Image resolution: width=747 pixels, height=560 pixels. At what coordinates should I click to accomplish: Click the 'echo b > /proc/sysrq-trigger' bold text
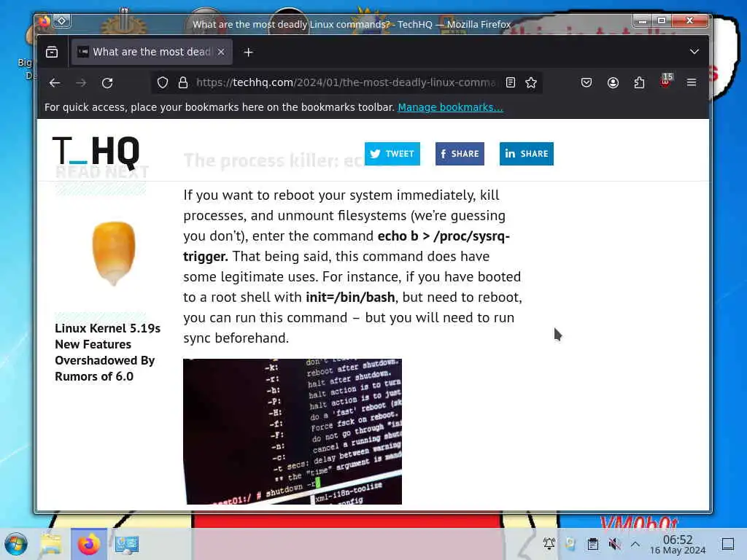[x=347, y=246]
